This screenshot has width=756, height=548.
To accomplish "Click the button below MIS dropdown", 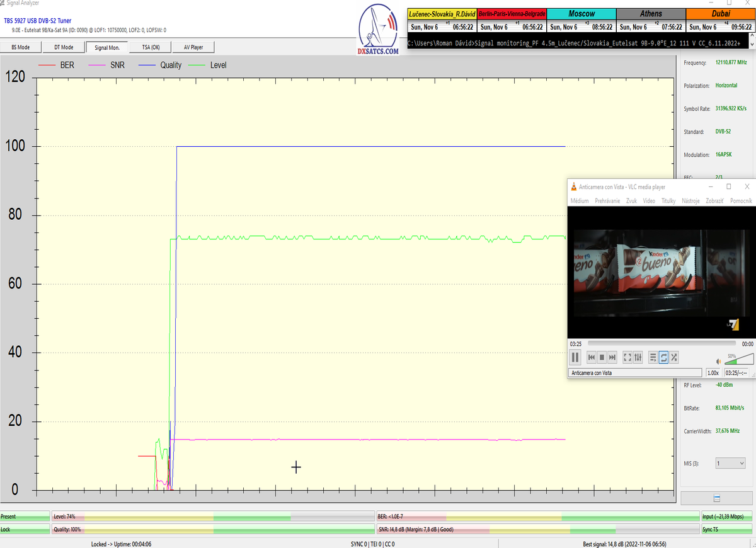I will pyautogui.click(x=716, y=498).
